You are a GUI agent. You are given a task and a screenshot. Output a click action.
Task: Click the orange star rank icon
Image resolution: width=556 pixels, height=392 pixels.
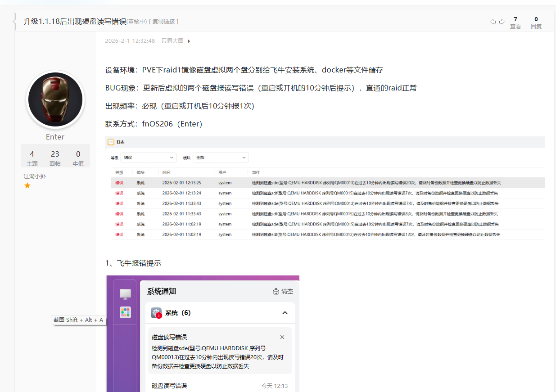pyautogui.click(x=27, y=185)
